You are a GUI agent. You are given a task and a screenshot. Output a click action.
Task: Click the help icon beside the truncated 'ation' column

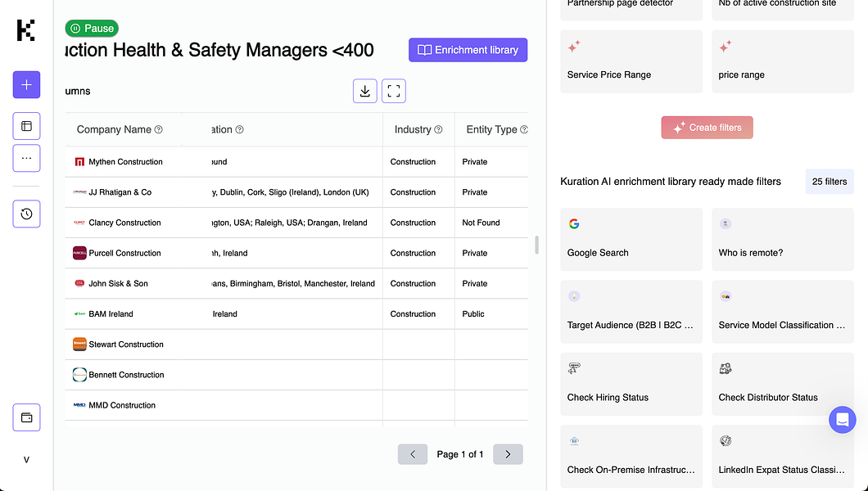coord(240,129)
